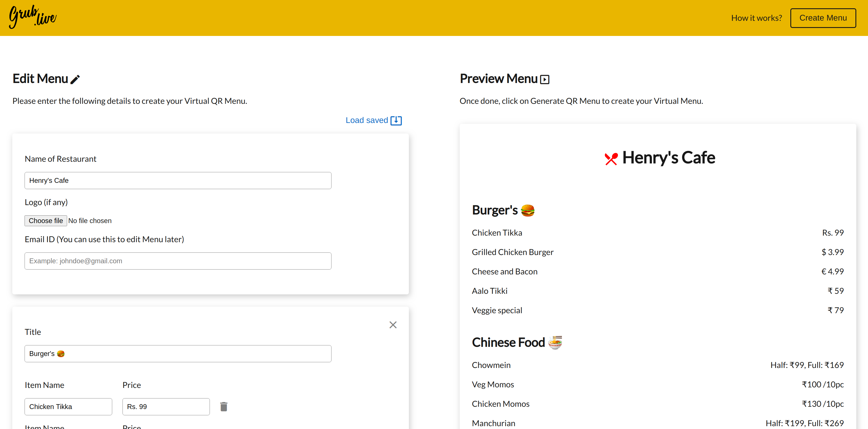Open the How it works? link

pos(756,18)
